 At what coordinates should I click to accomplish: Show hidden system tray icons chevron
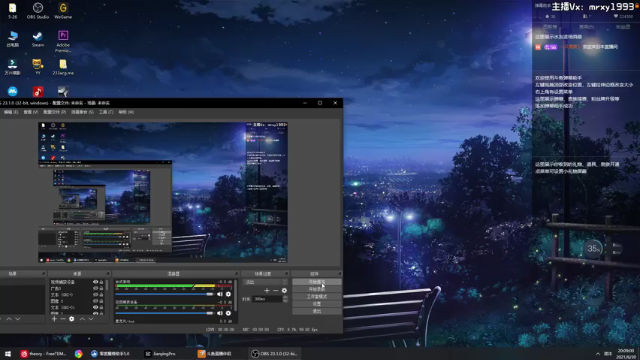598,354
